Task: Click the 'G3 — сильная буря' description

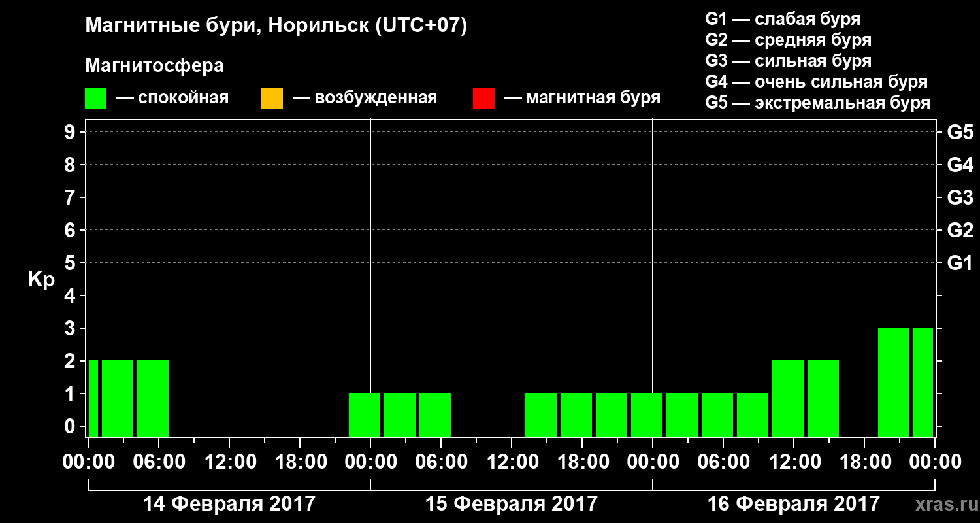Action: [788, 61]
